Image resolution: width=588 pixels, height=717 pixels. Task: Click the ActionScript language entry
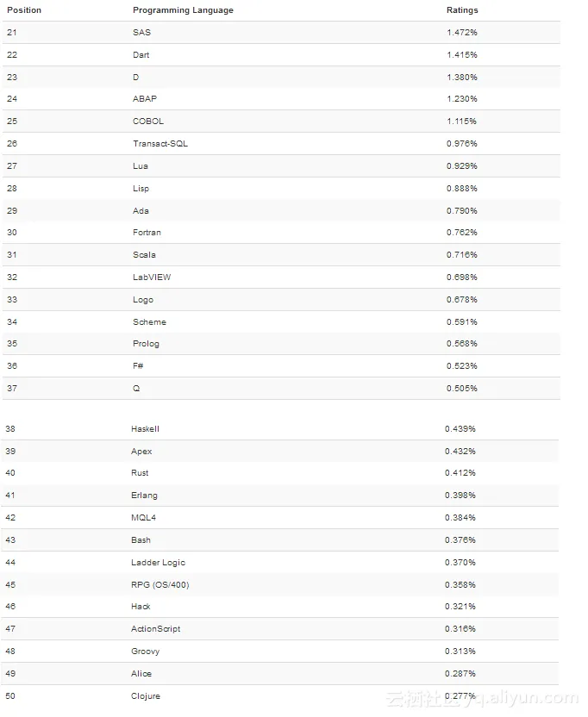(x=156, y=629)
